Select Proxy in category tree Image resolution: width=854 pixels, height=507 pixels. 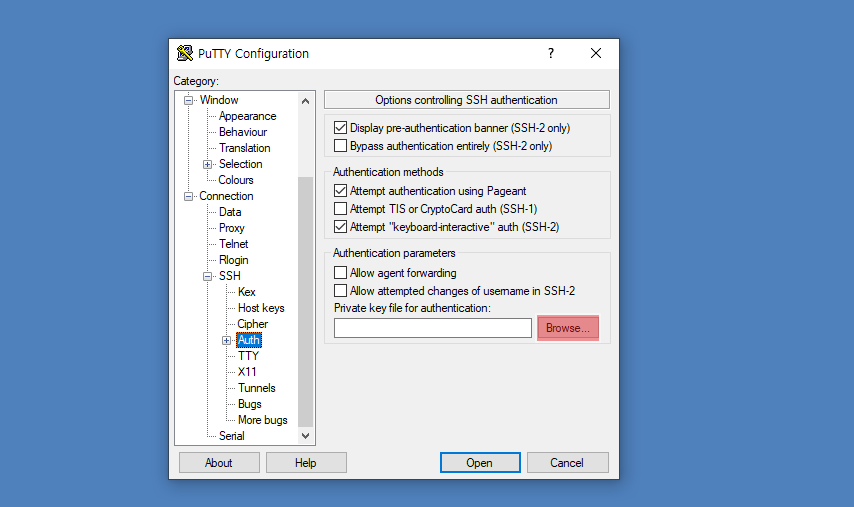(x=231, y=228)
